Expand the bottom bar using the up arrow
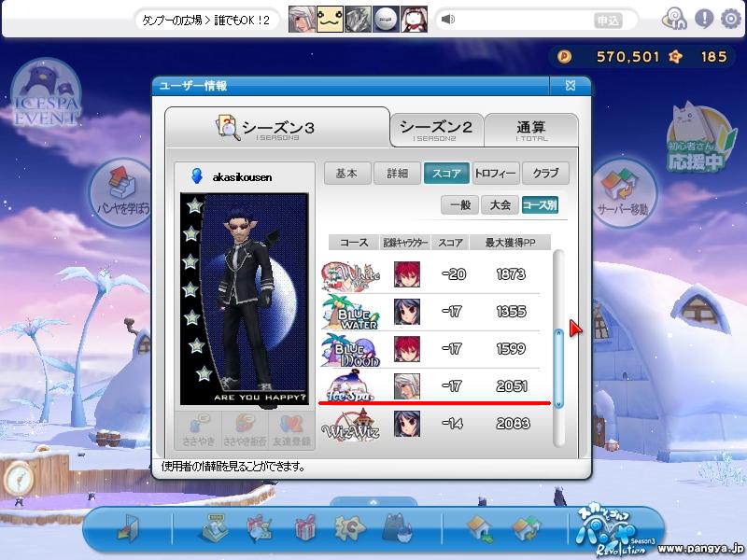The image size is (747, 560). tap(373, 502)
